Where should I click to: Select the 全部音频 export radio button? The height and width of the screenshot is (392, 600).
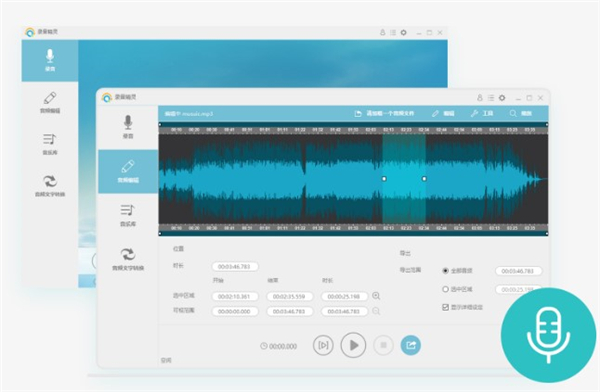(x=445, y=271)
